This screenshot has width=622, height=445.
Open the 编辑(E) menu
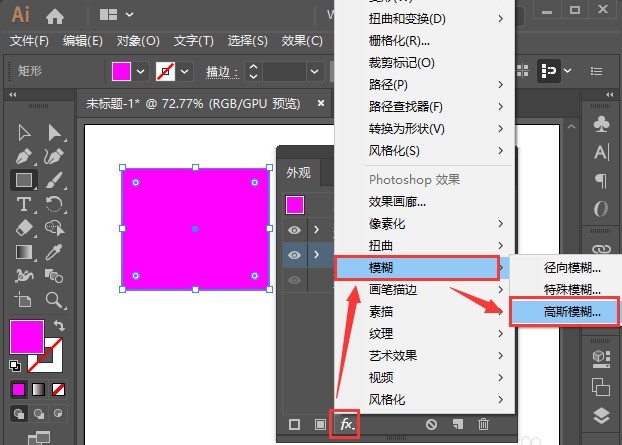(x=83, y=40)
